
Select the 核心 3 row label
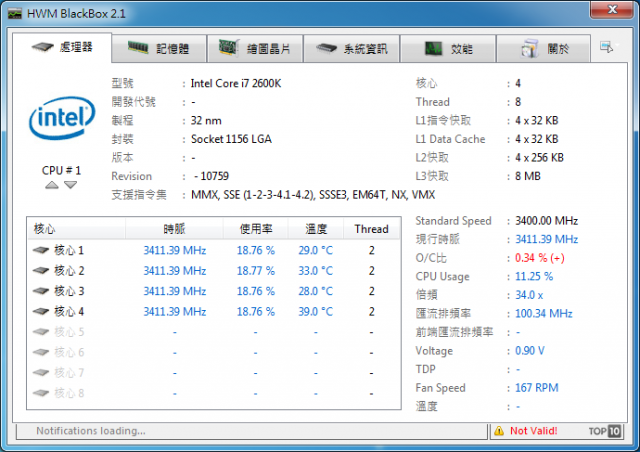(x=69, y=291)
